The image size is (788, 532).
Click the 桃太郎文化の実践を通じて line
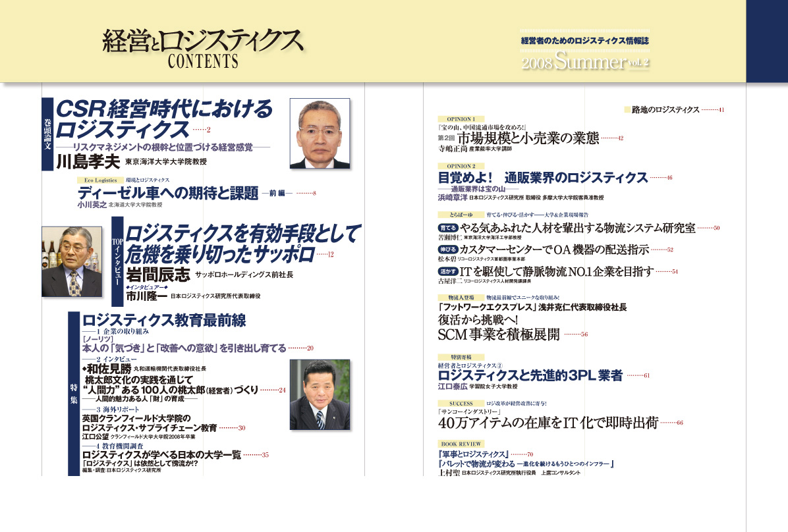click(139, 380)
